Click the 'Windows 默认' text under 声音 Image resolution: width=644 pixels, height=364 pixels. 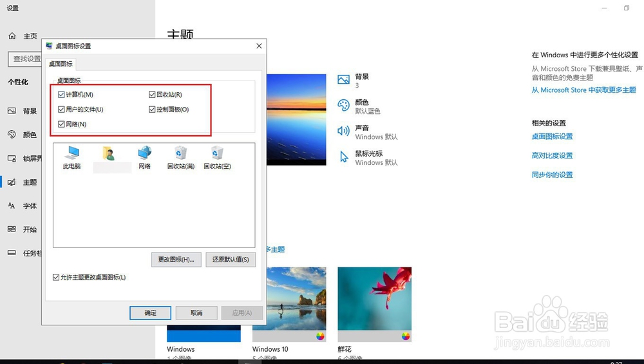376,137
